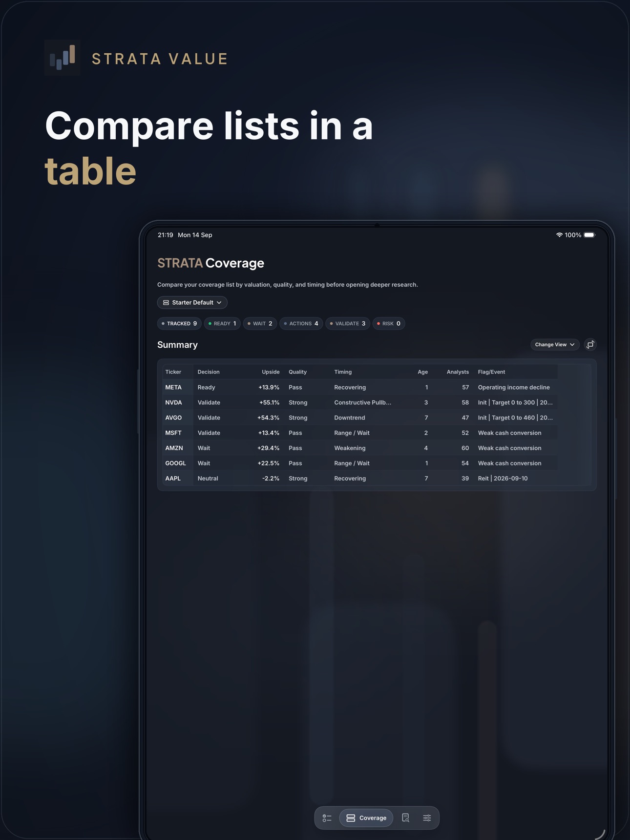The image size is (630, 840).
Task: Click the Strata Value bar chart logo
Action: pos(63,58)
